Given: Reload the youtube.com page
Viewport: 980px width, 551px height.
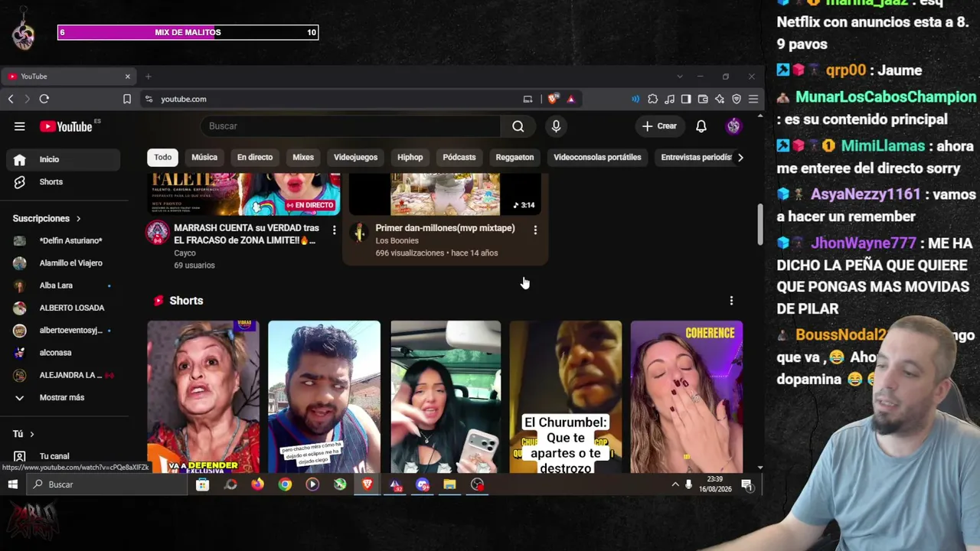Looking at the screenshot, I should pyautogui.click(x=44, y=99).
